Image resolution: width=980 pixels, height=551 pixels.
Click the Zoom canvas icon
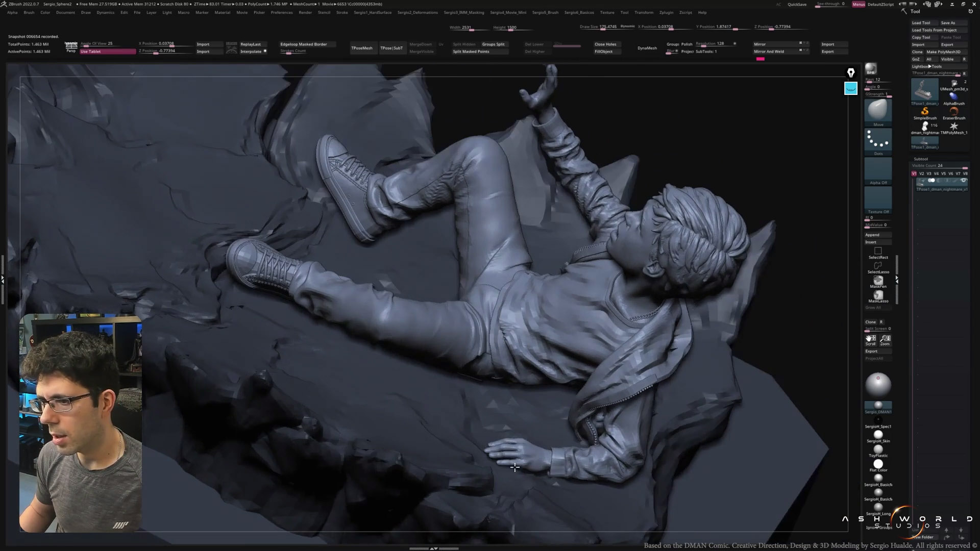click(x=886, y=339)
